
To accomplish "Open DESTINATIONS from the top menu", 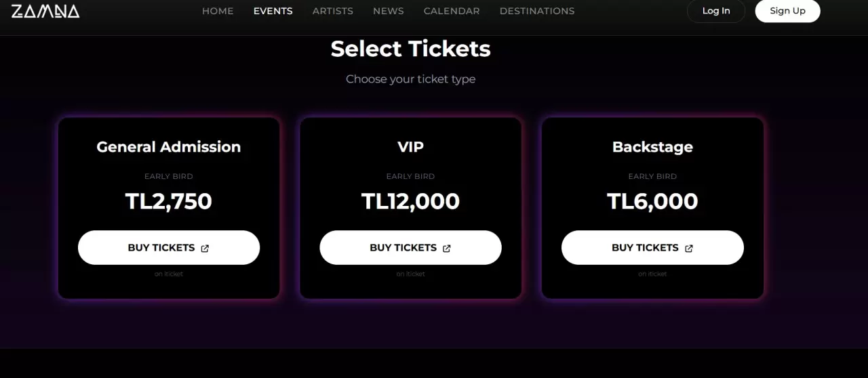I will 537,11.
